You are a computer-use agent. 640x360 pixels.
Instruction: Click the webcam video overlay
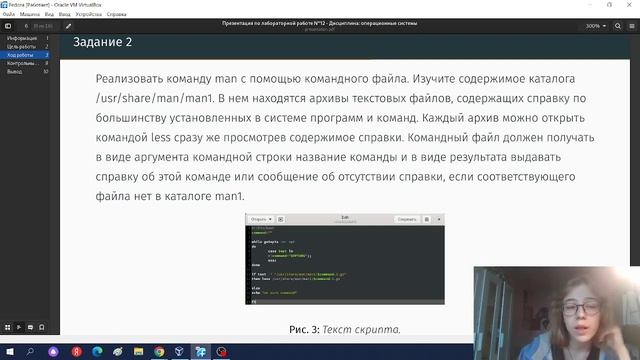pyautogui.click(x=557, y=313)
